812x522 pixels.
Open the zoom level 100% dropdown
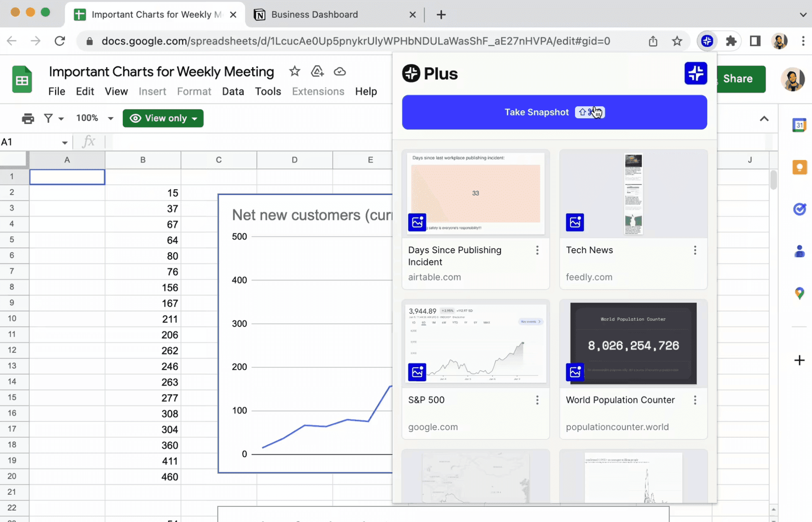click(95, 118)
